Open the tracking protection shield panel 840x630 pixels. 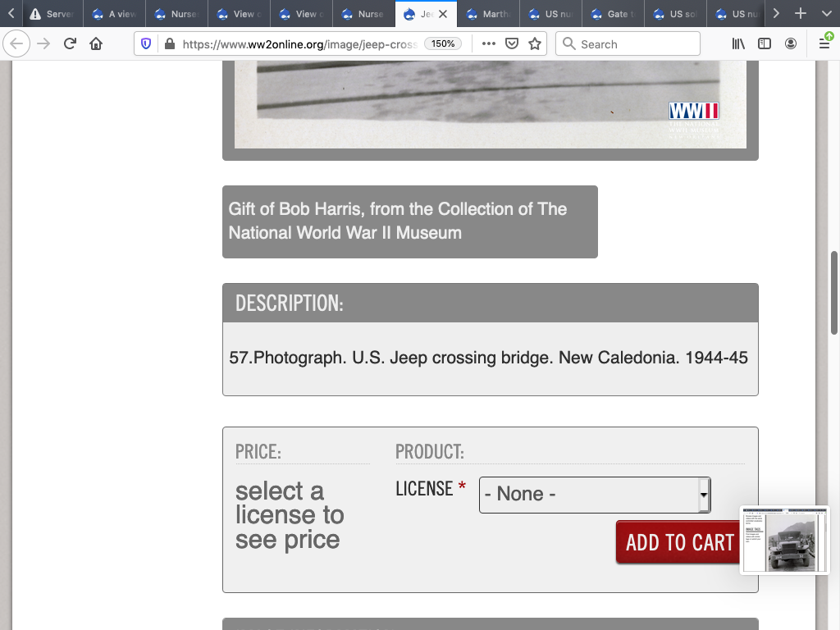[x=146, y=43]
